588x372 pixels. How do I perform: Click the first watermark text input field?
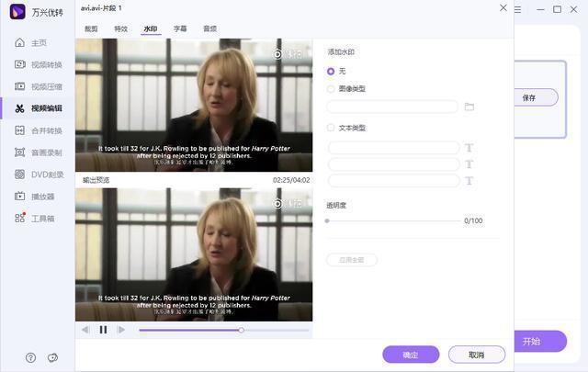point(393,148)
